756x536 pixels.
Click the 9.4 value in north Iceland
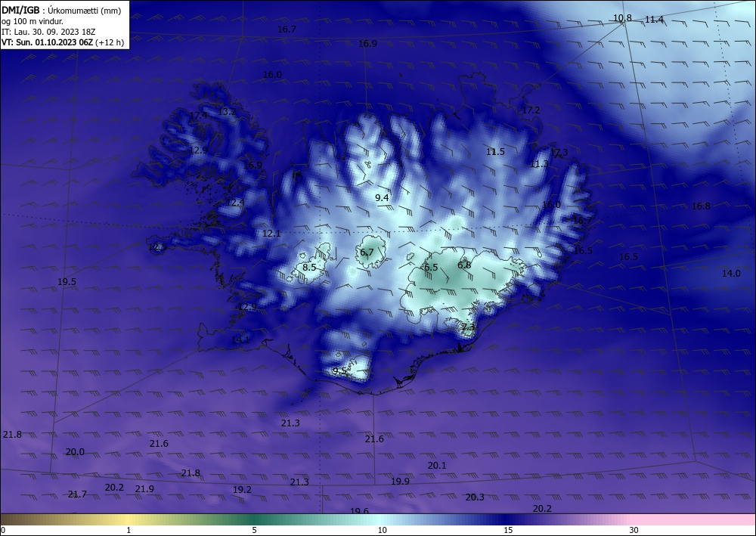(x=382, y=197)
